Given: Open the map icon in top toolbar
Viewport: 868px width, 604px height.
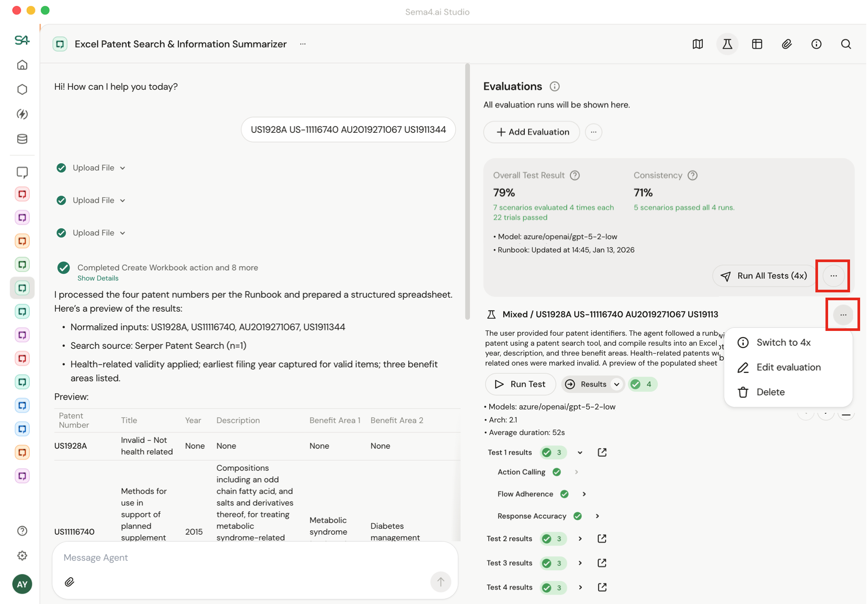Looking at the screenshot, I should [697, 44].
